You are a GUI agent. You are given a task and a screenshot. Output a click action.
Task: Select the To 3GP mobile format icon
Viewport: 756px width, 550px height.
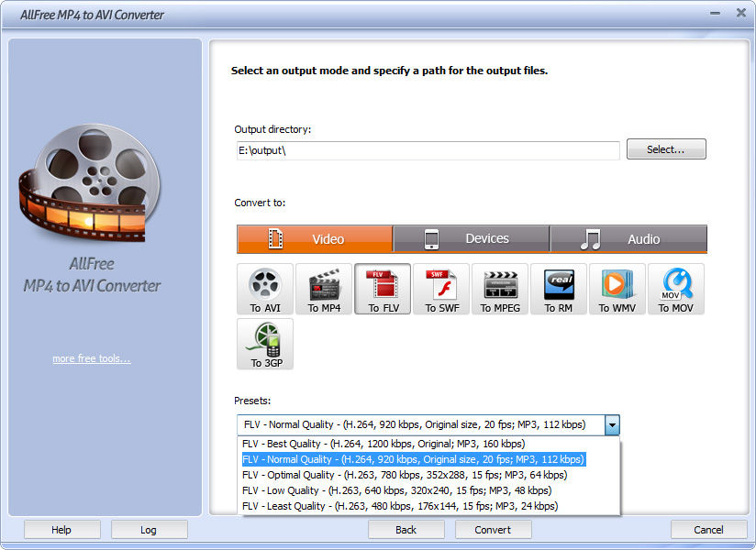265,344
